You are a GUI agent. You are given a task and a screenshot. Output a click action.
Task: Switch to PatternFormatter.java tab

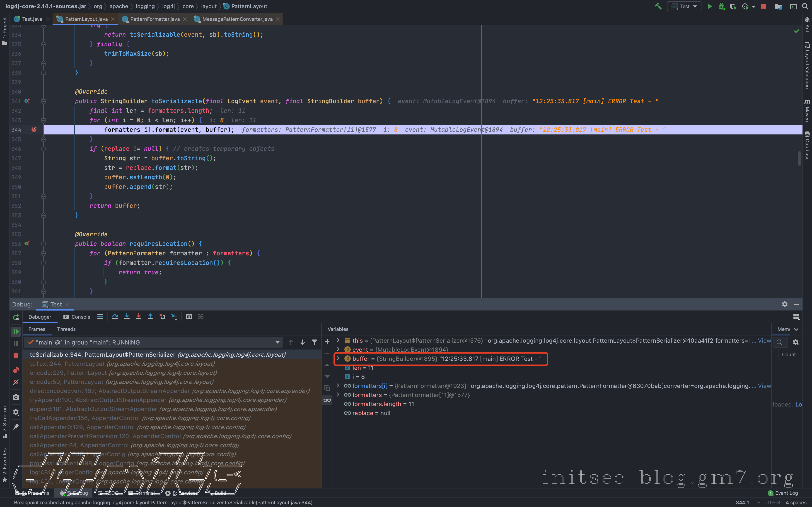[155, 19]
